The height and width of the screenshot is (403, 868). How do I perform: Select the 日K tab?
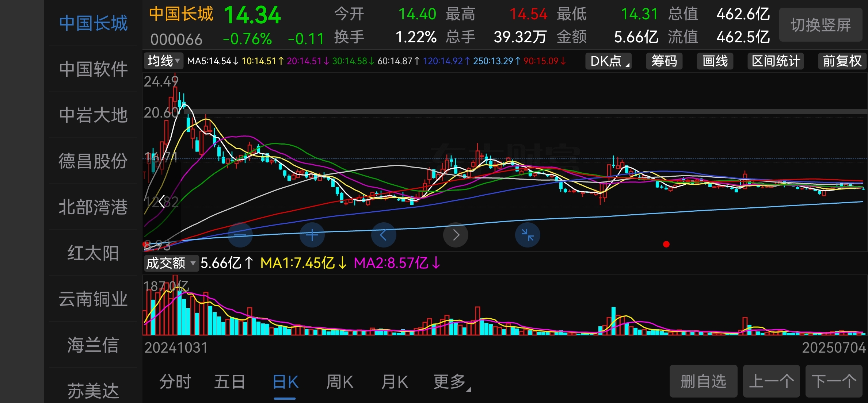285,382
